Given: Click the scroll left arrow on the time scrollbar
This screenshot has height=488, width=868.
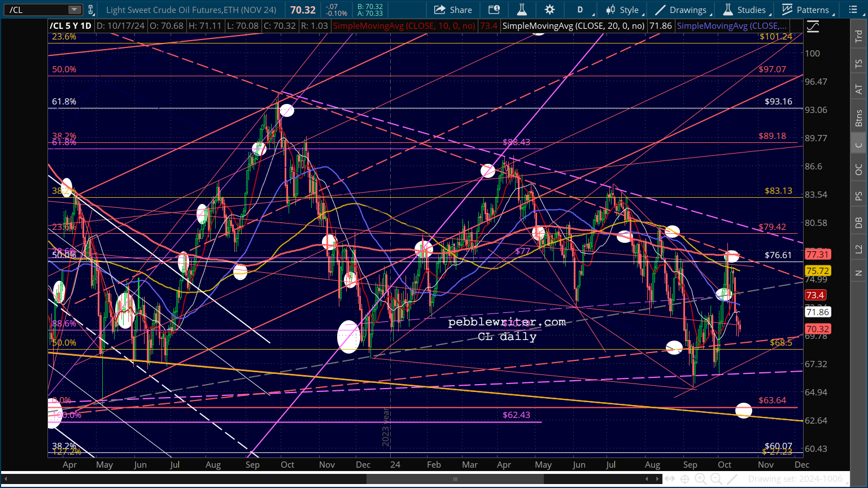Looking at the screenshot, I should (6, 479).
